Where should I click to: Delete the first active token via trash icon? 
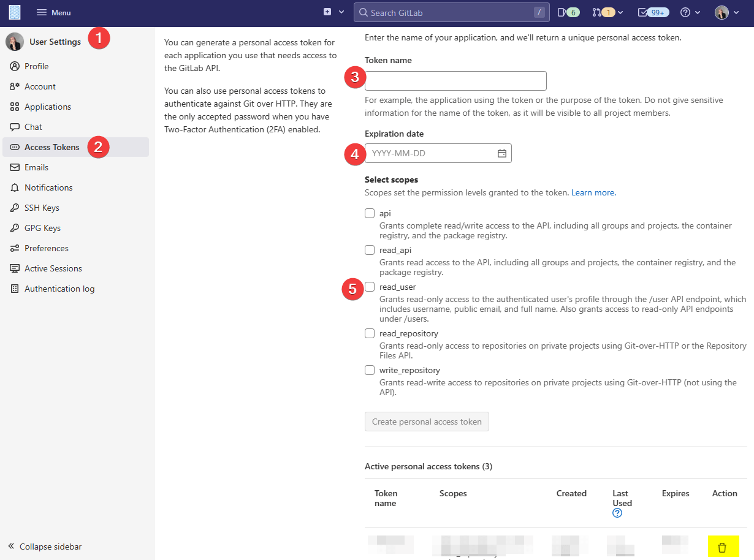[x=723, y=546]
